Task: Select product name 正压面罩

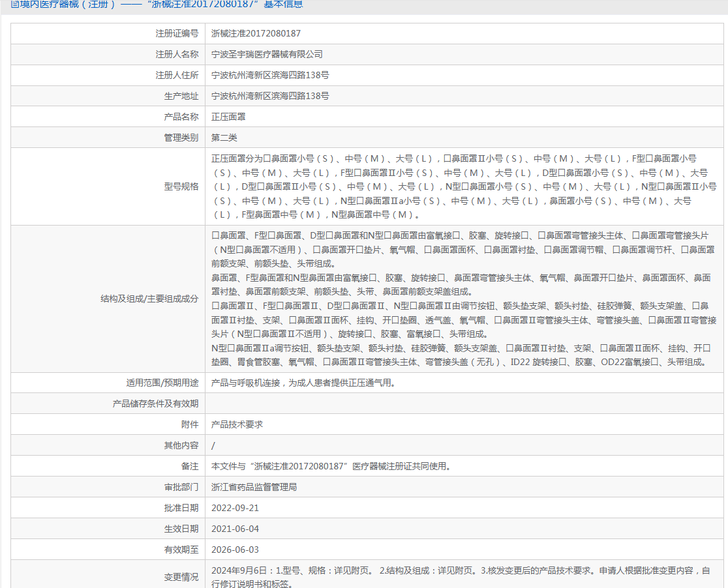Action: pyautogui.click(x=228, y=117)
